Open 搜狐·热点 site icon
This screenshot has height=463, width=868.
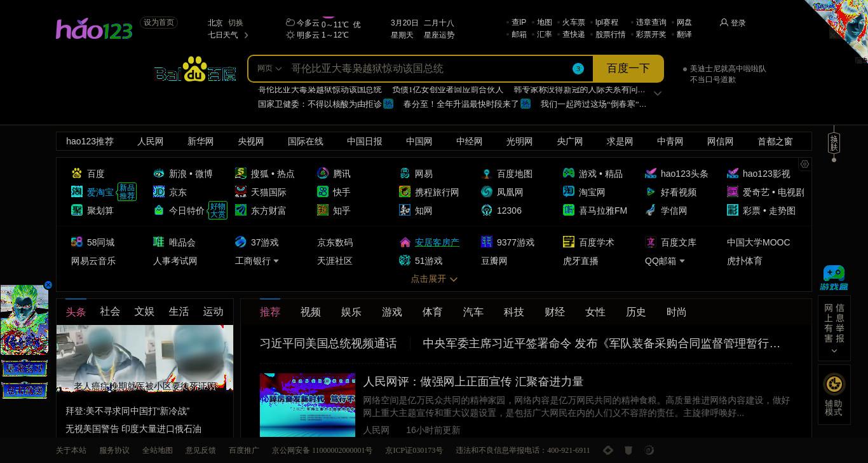(x=241, y=173)
